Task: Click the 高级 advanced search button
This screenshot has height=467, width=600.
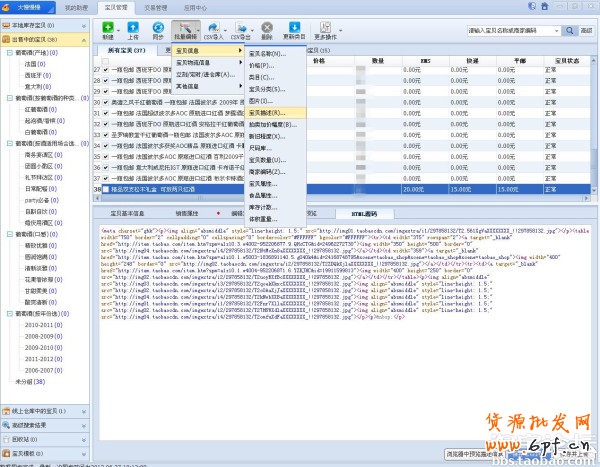Action: [586, 31]
